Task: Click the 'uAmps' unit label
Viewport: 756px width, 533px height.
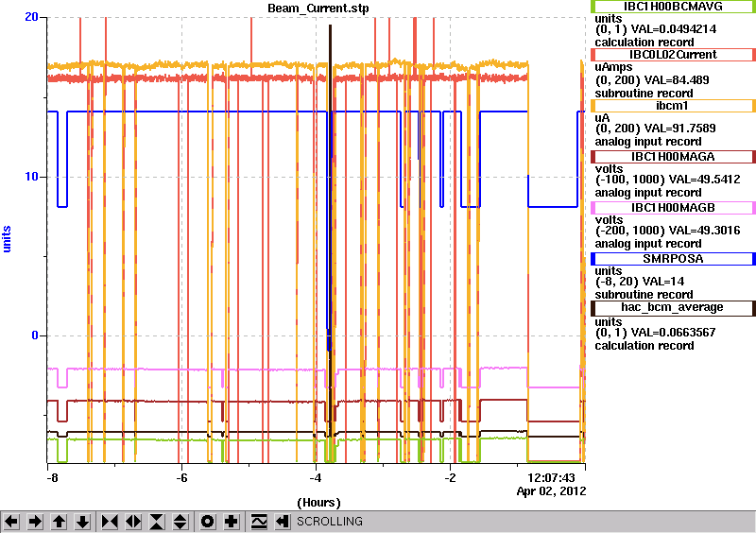Action: click(x=613, y=67)
